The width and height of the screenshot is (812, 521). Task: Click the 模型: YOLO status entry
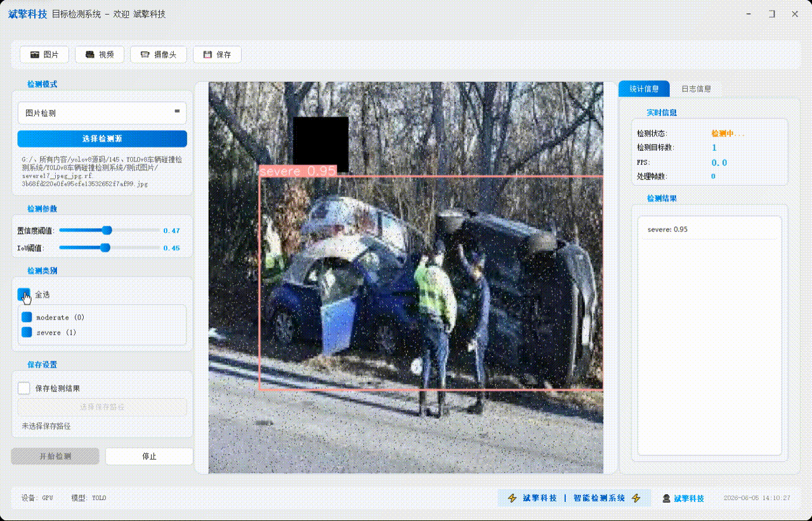click(x=89, y=498)
